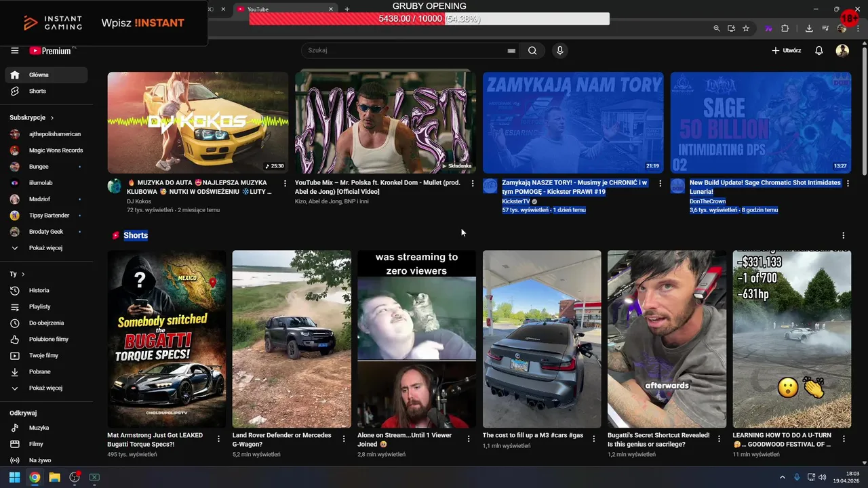Open ajthepolishamerican subscription channel
Image resolution: width=868 pixels, height=488 pixels.
pos(46,134)
